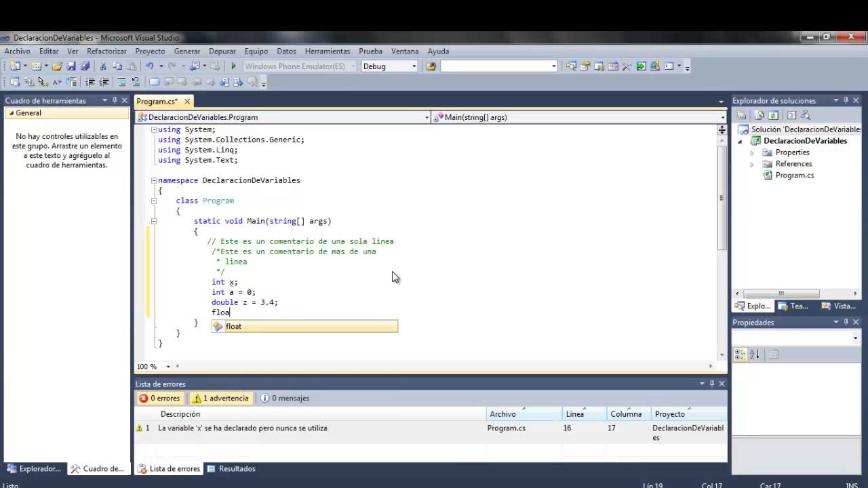Image resolution: width=868 pixels, height=488 pixels.
Task: Click the Save All icon
Action: (85, 66)
